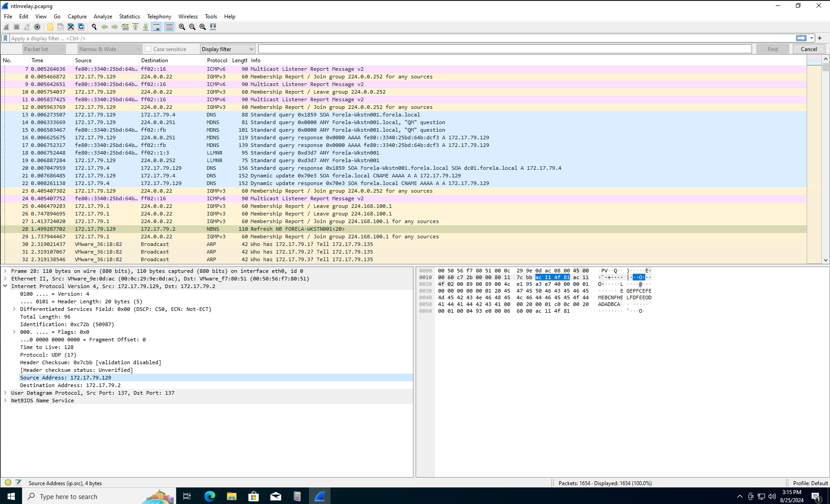Zoom out main window text
This screenshot has width=830, height=504.
tap(192, 27)
